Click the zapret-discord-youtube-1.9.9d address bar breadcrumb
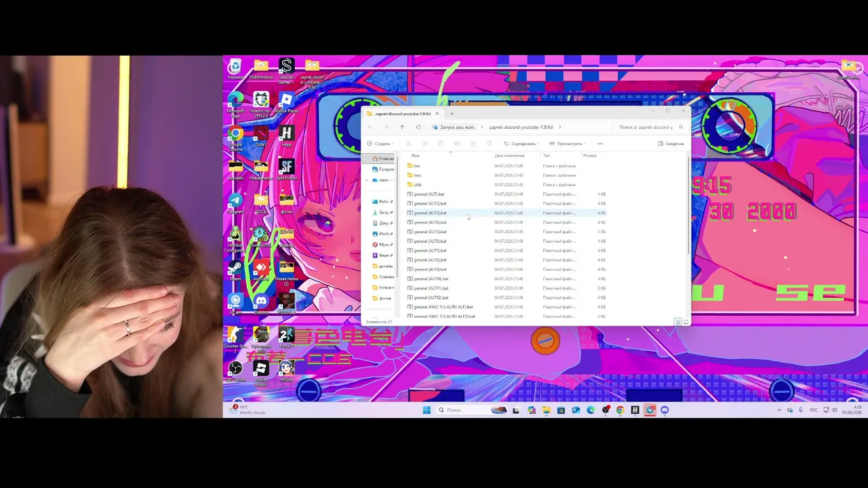The image size is (868, 488). pyautogui.click(x=521, y=127)
